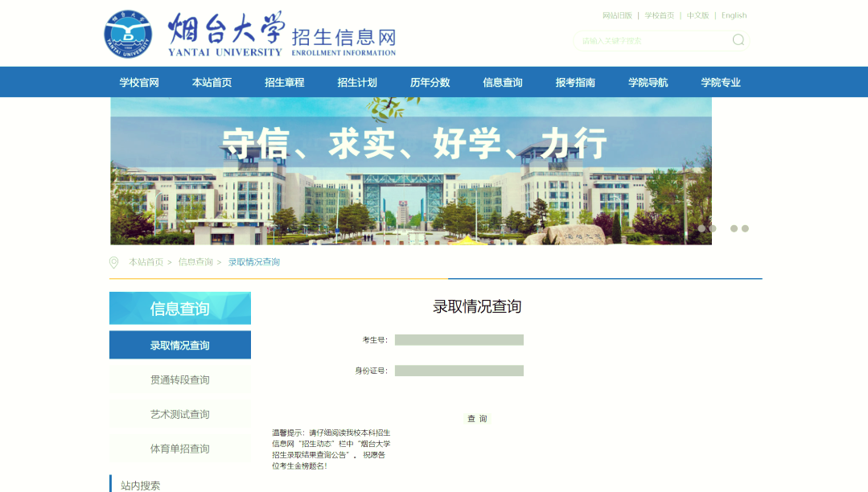Click 信息查询 in the breadcrumb trail
The width and height of the screenshot is (868, 492).
click(x=195, y=261)
